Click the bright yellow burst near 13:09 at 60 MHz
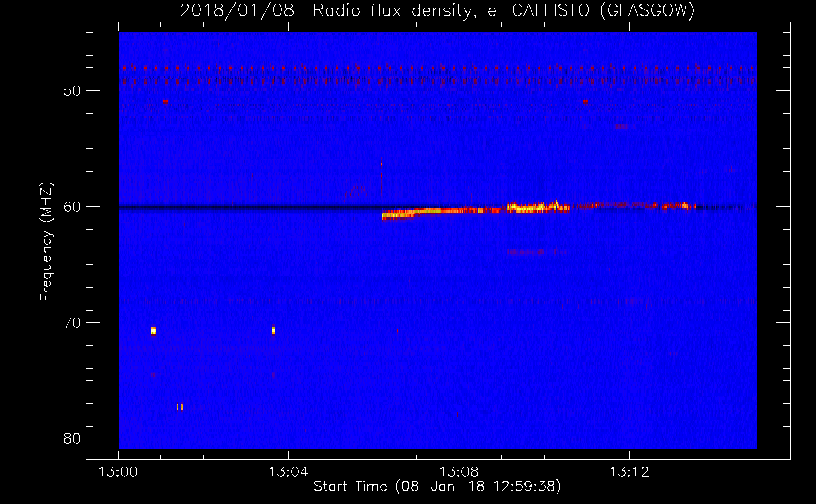The height and width of the screenshot is (504, 816). click(527, 208)
